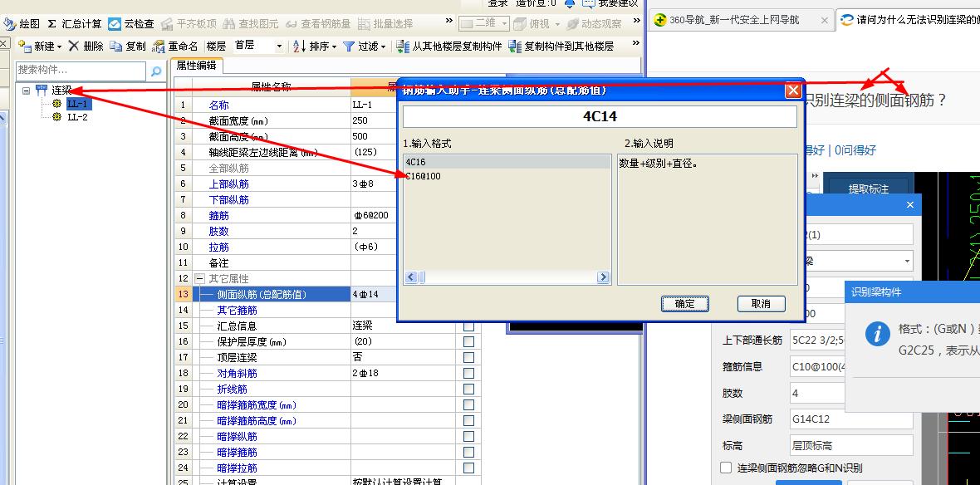Viewport: 980px width, 485px height.
Task: Collapse the 连梁 tree node
Action: coord(26,91)
